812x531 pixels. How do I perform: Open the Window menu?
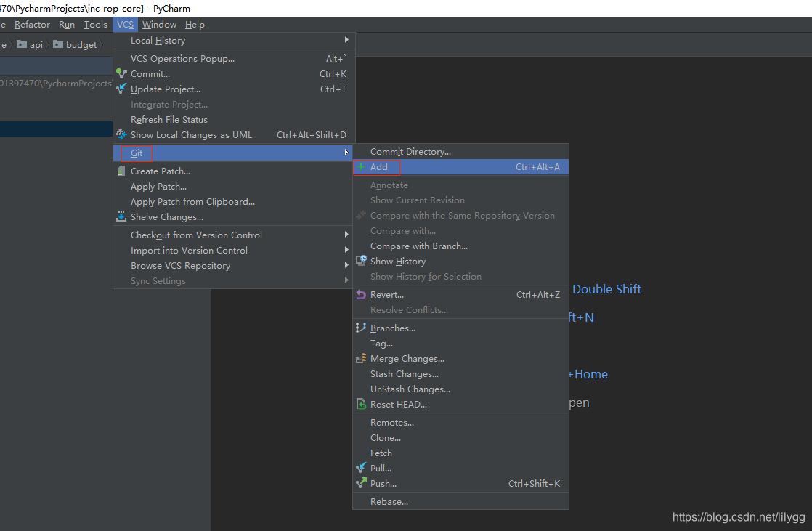tap(160, 25)
